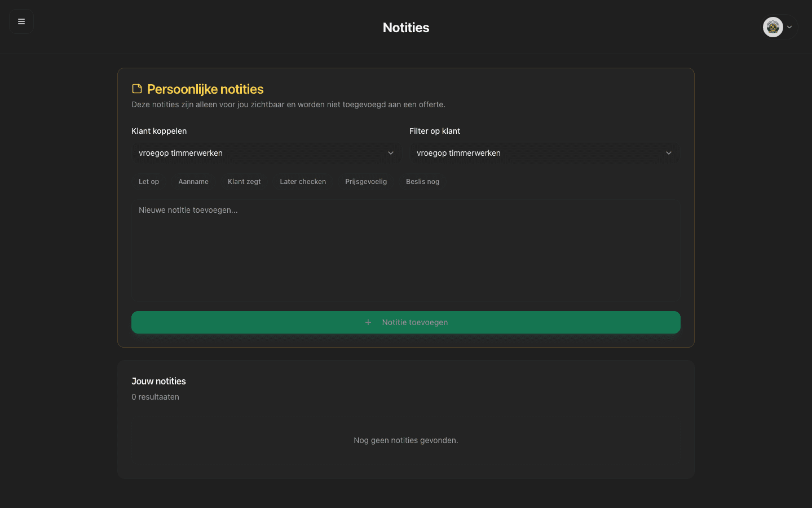The height and width of the screenshot is (508, 812).
Task: Toggle the Beslis nog tag chip
Action: (422, 181)
